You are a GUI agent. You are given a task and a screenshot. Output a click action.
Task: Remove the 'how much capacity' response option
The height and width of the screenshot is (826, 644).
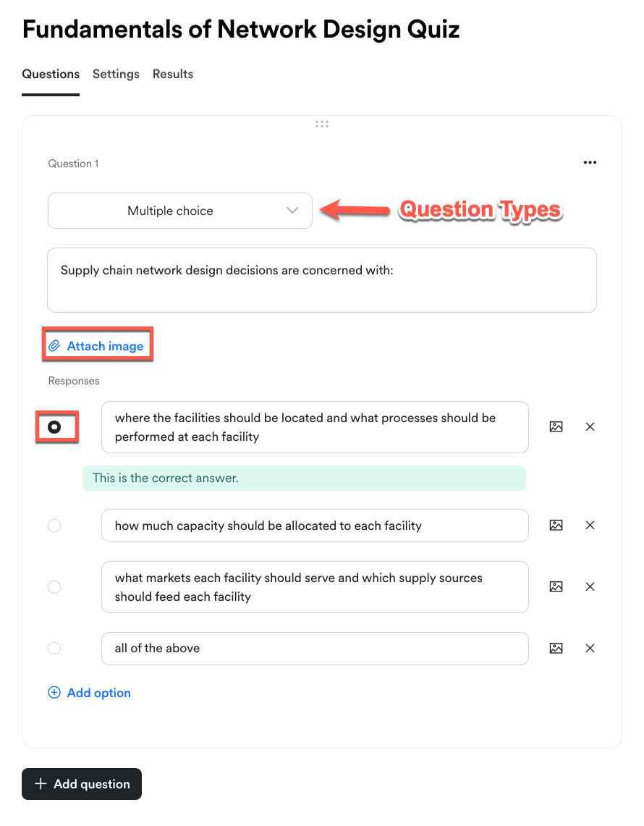pyautogui.click(x=590, y=526)
